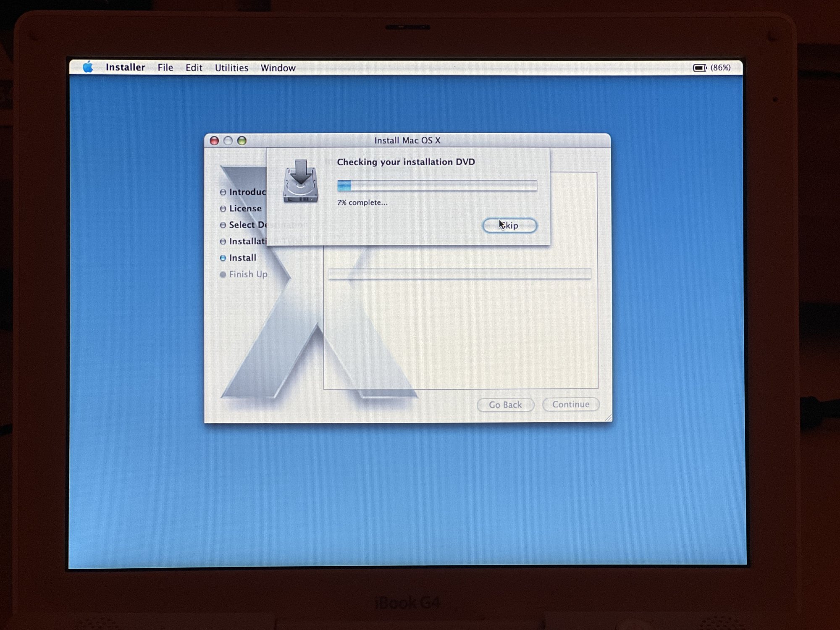Select the Finish Up step
840x630 pixels.
coord(244,274)
